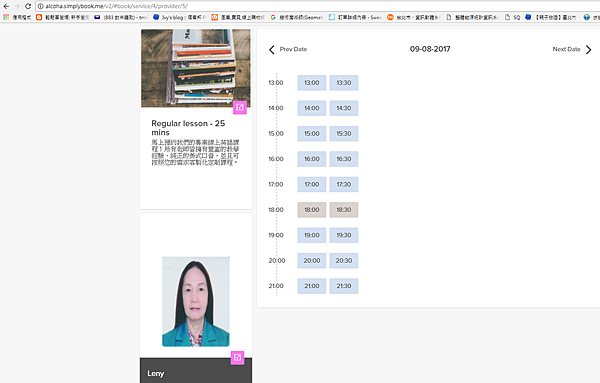
Task: Open the stacked books lesson image
Action: 196,68
